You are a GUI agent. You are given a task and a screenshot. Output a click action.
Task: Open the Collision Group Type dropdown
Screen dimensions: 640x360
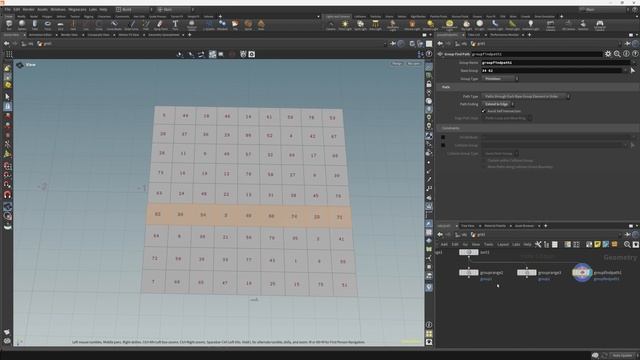click(500, 153)
